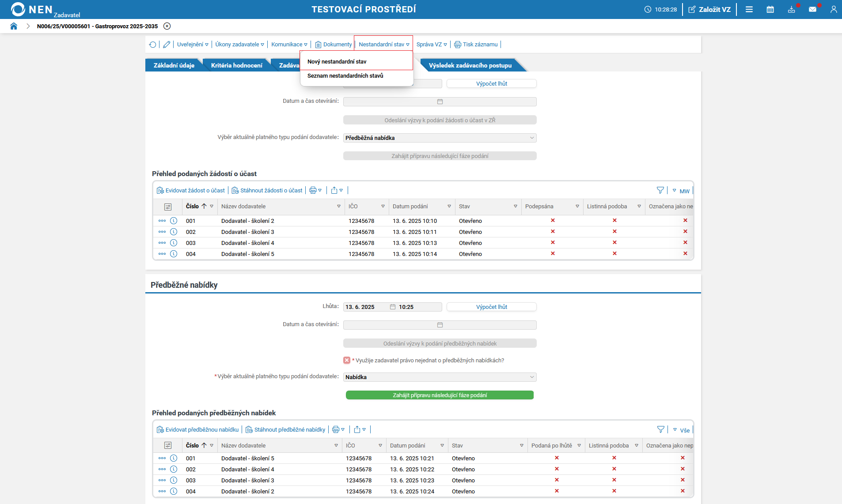Click Stáhnout předběžné nabídky

click(285, 430)
